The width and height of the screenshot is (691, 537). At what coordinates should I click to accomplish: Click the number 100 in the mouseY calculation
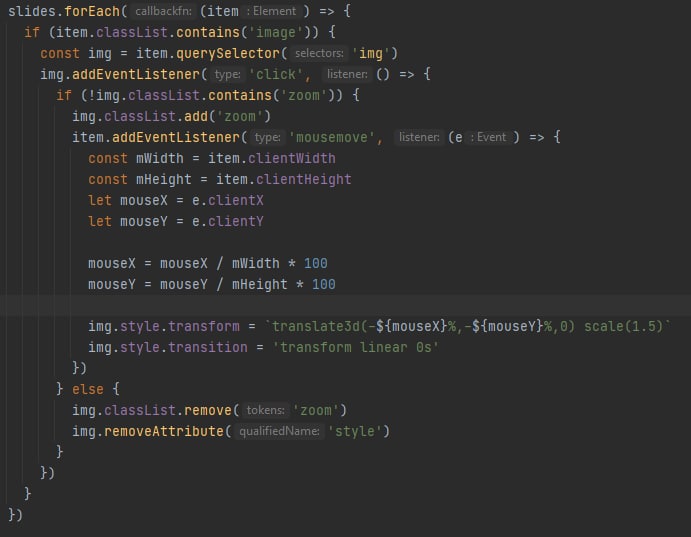(323, 285)
